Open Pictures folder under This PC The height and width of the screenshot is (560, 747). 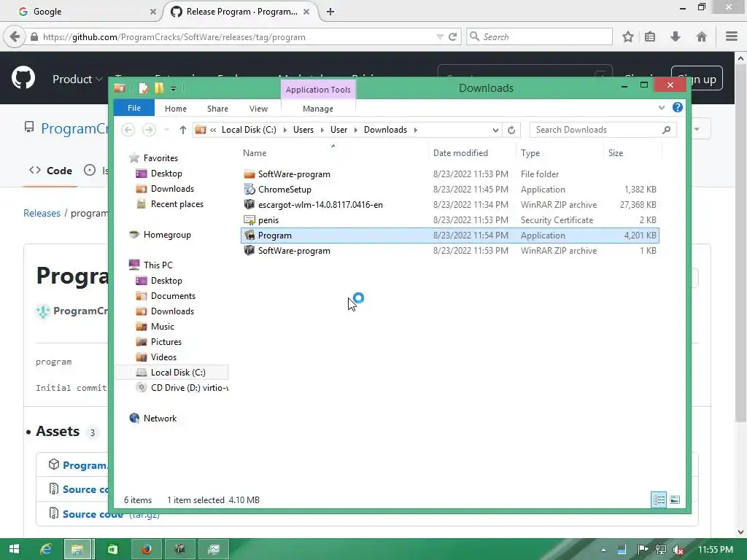point(166,342)
